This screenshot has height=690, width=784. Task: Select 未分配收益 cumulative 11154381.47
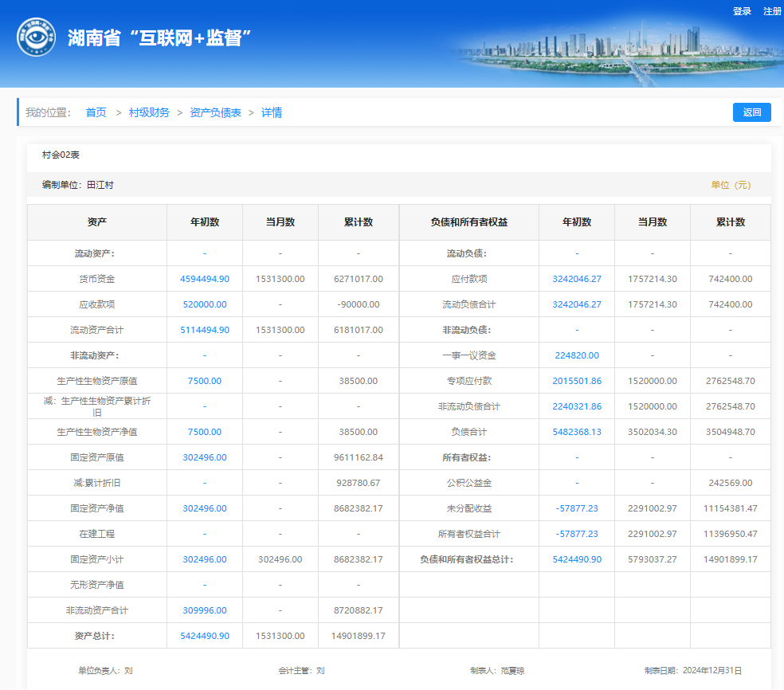point(731,508)
